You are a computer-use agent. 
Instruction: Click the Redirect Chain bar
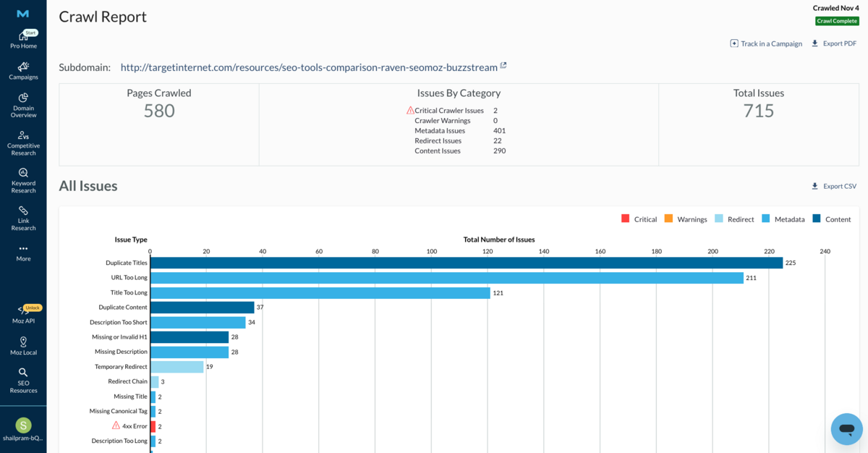click(x=155, y=381)
